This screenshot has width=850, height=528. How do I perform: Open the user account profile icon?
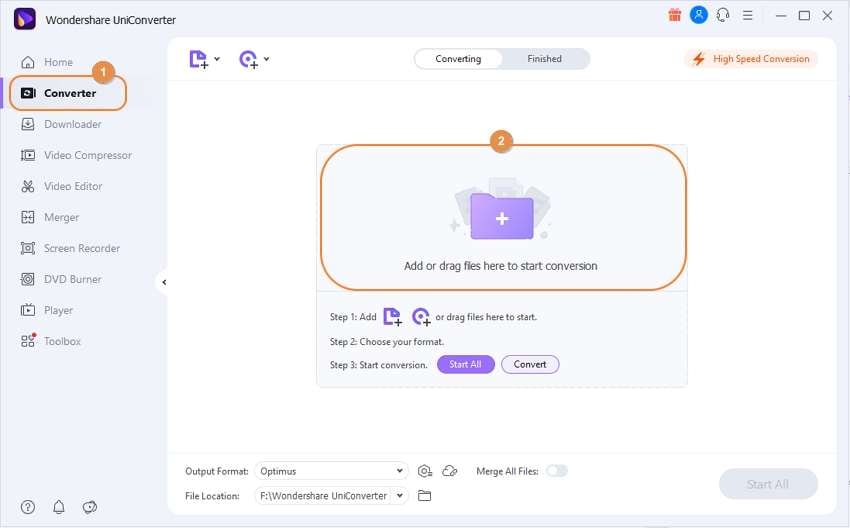click(698, 15)
